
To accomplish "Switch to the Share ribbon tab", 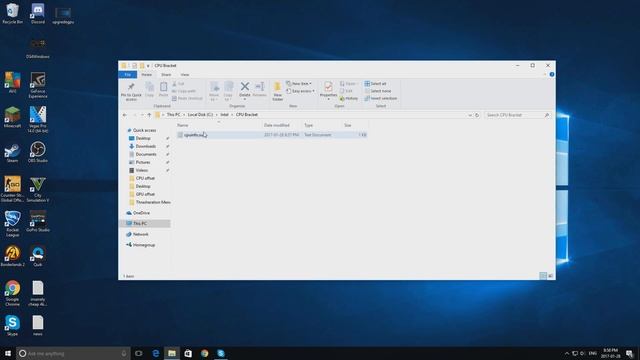I will coord(166,75).
